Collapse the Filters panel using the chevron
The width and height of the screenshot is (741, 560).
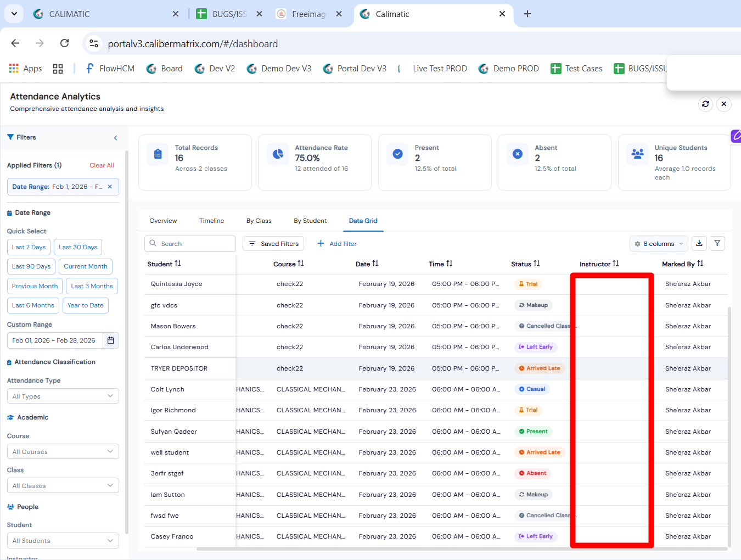[115, 138]
